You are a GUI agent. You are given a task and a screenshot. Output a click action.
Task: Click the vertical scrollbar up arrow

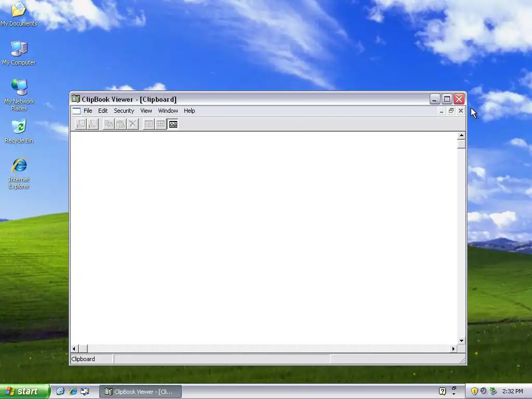461,136
